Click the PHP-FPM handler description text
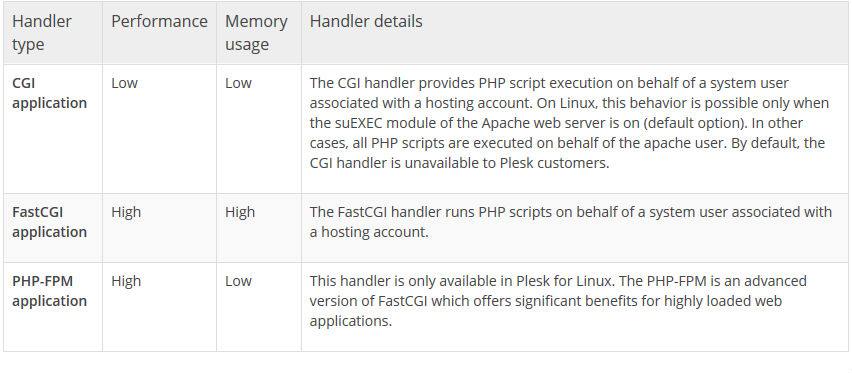 pyautogui.click(x=558, y=301)
